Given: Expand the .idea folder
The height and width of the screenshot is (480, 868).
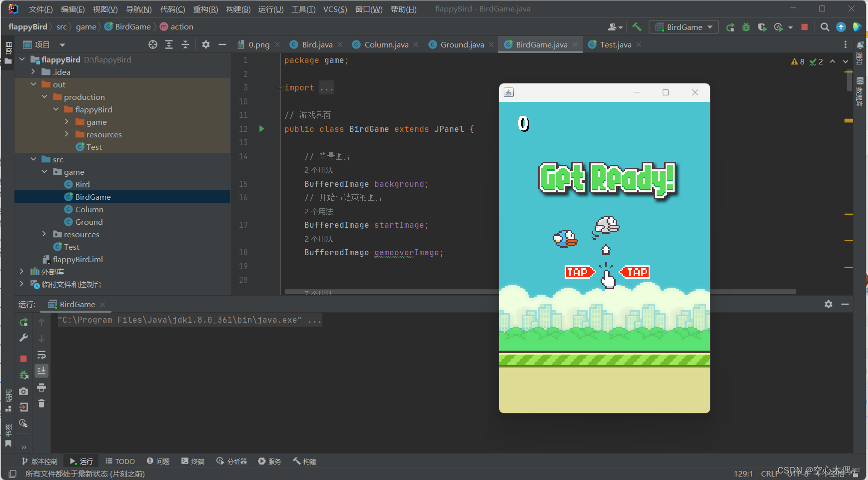Looking at the screenshot, I should pos(33,72).
